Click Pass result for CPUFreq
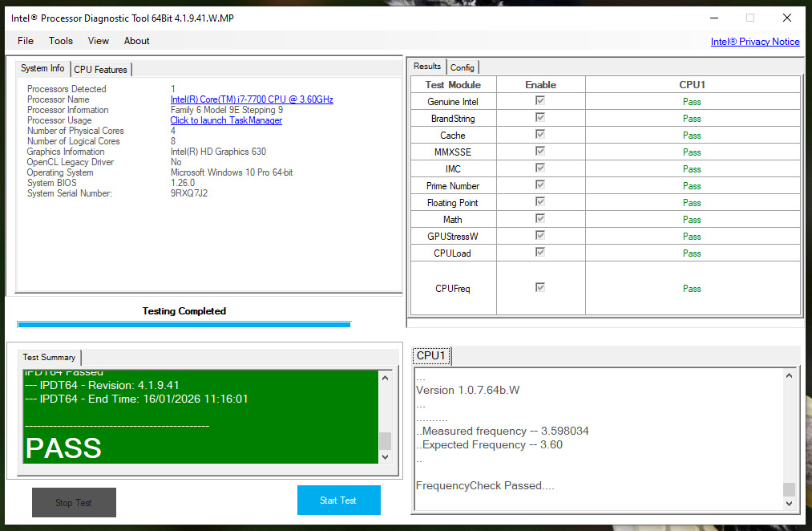The image size is (812, 531). click(692, 289)
